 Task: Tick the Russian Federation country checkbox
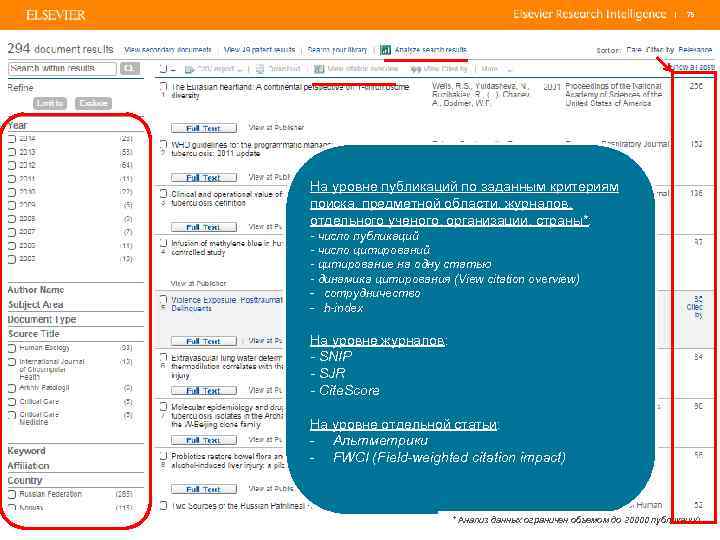[x=12, y=495]
